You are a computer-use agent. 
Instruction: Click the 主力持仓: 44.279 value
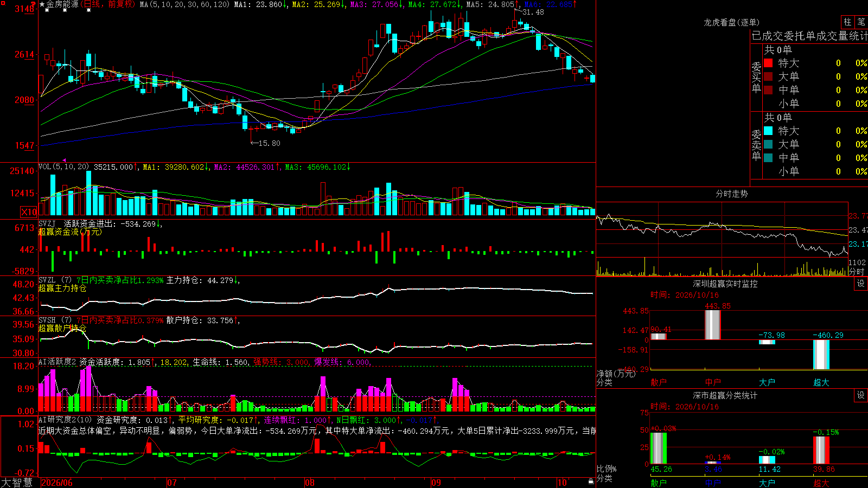pyautogui.click(x=200, y=280)
